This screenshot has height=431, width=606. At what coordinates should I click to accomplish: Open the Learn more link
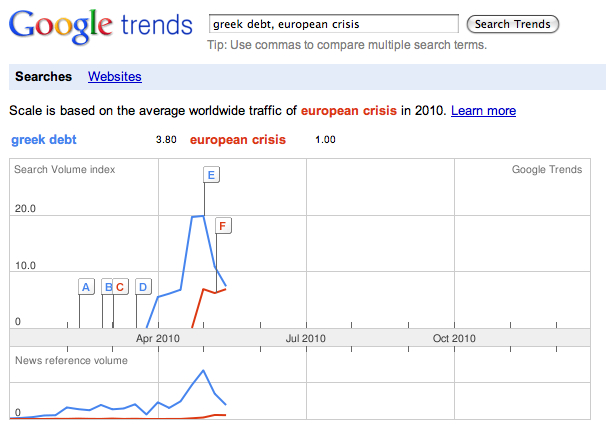tap(483, 110)
